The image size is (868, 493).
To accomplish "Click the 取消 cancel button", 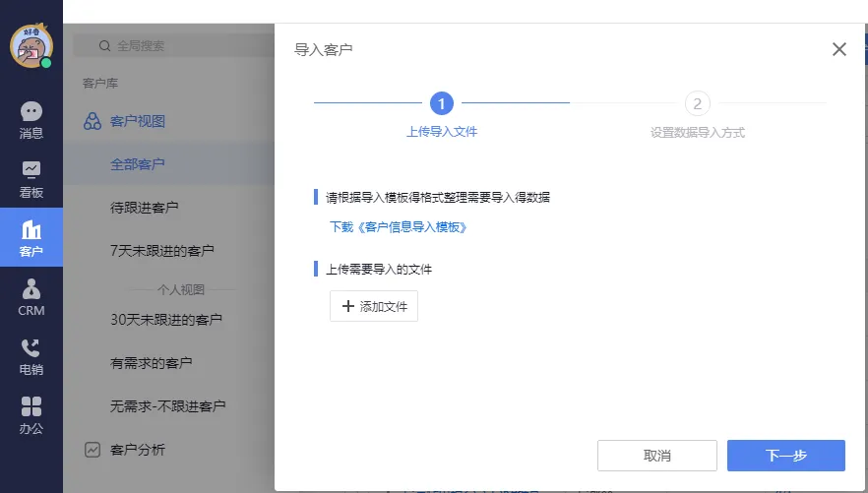I will tap(657, 456).
